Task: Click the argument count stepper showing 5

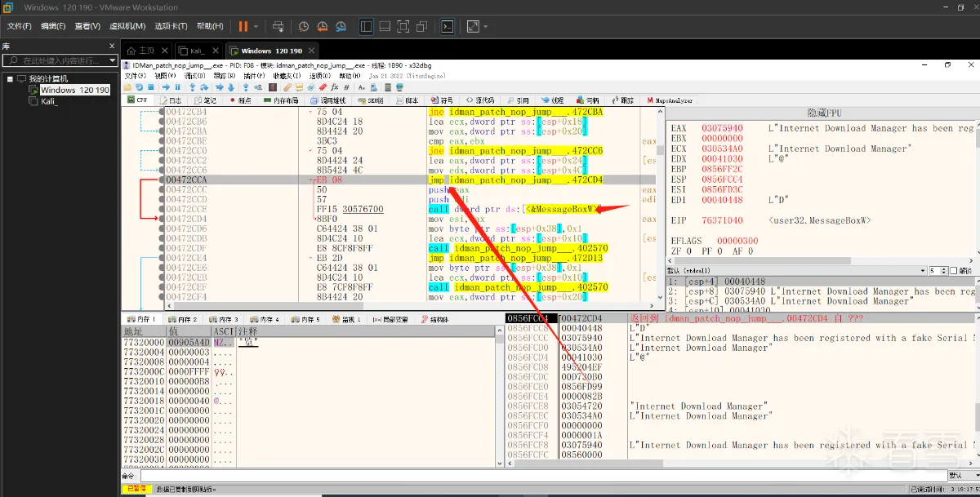Action: 938,270
